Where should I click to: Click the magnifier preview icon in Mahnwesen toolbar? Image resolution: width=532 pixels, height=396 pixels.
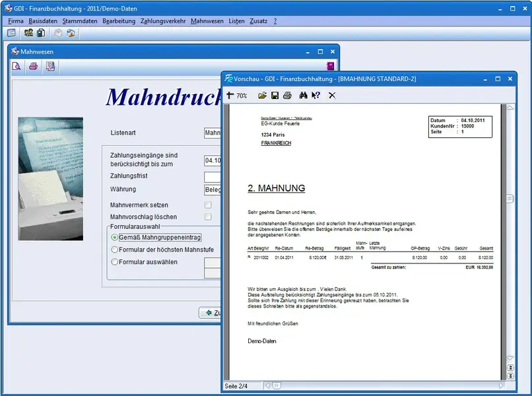[17, 66]
